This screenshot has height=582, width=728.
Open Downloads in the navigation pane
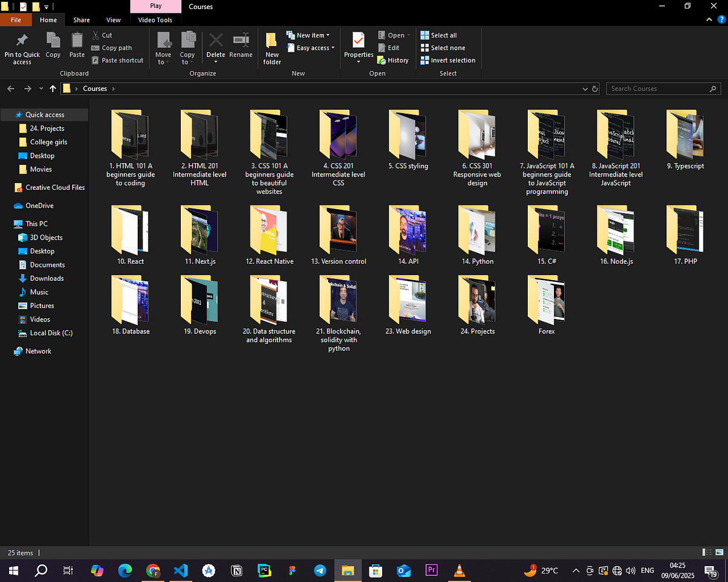click(41, 278)
